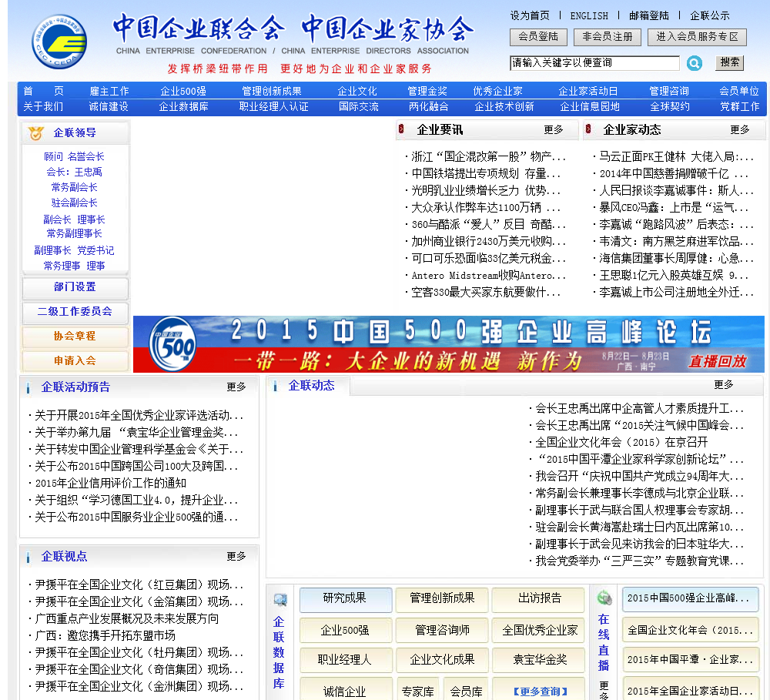Image resolution: width=770 pixels, height=700 pixels.
Task: Open the 协会章程 sidebar button
Action: pyautogui.click(x=75, y=337)
